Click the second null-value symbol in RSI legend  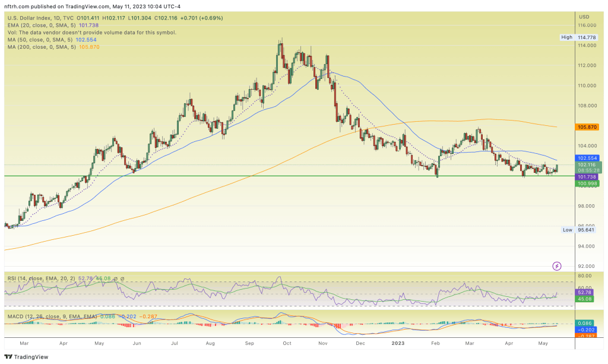pyautogui.click(x=123, y=277)
